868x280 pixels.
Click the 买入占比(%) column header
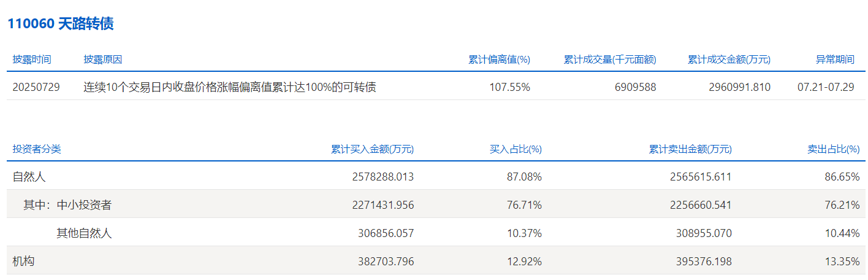coord(515,149)
